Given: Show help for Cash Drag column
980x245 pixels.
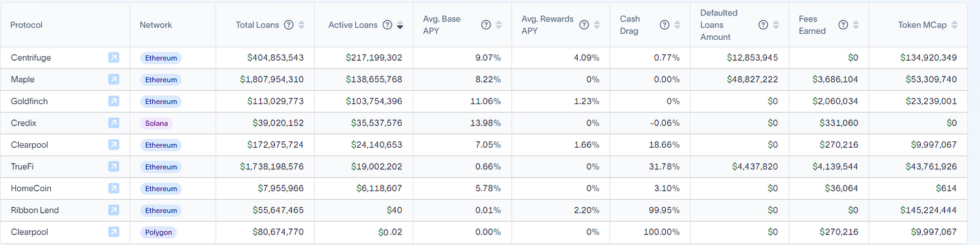Looking at the screenshot, I should [x=665, y=25].
